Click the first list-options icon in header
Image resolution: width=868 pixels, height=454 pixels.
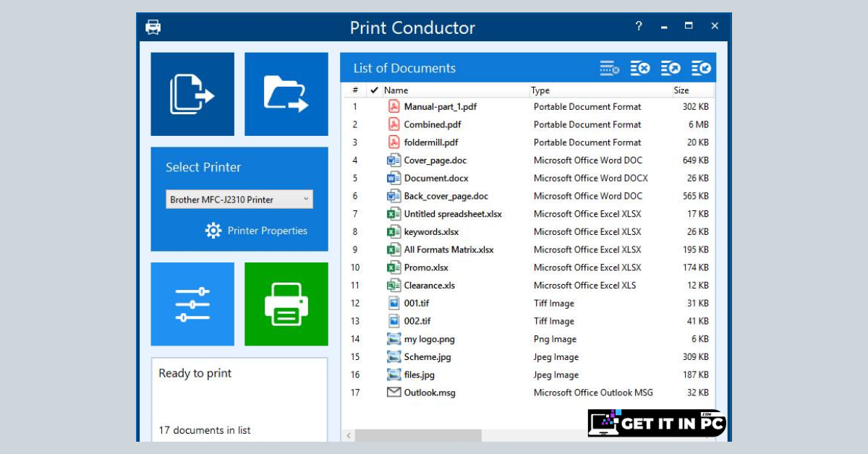(x=610, y=68)
